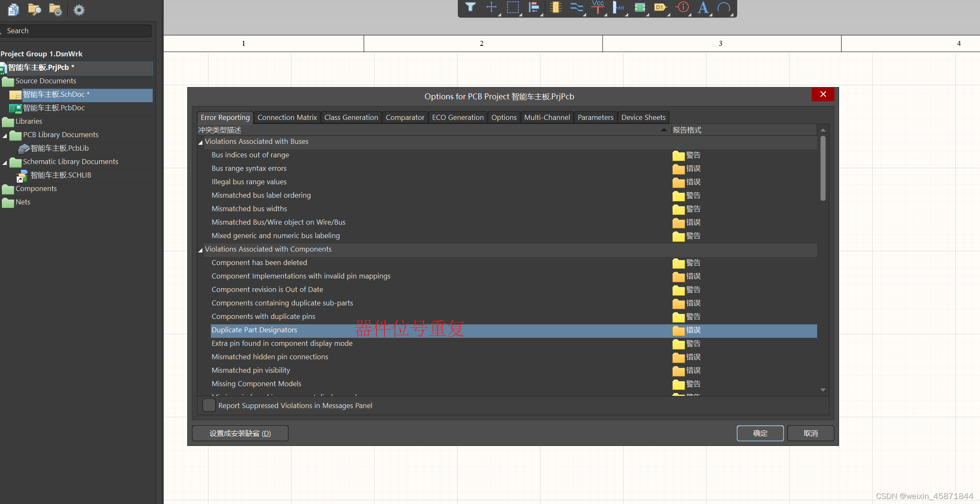Click the project Search input field
Screen dimensions: 980x504
[x=76, y=31]
